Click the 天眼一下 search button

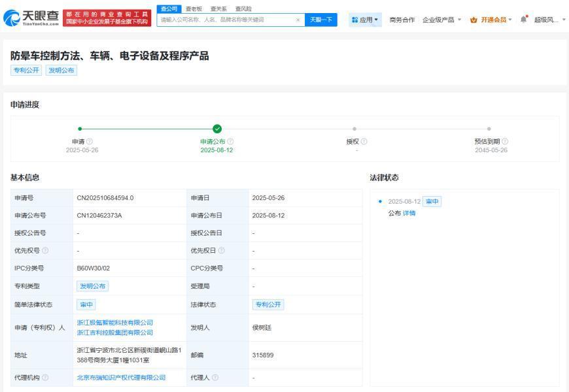(x=321, y=20)
